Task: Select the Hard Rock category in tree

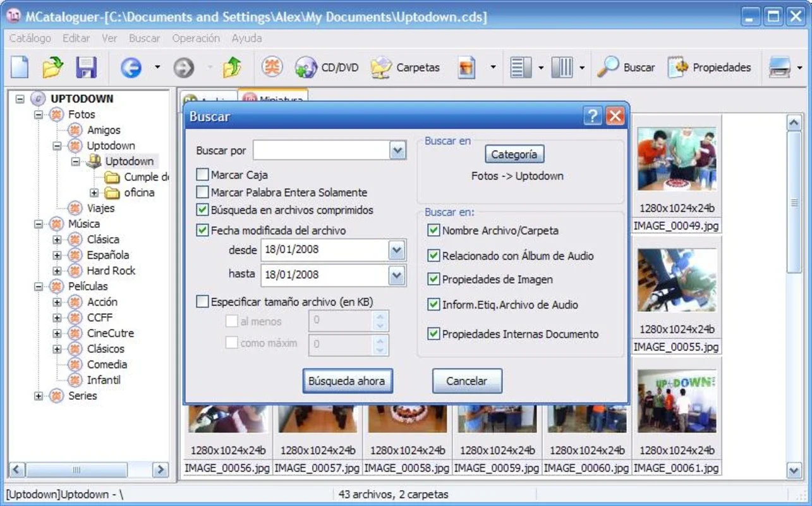Action: coord(102,271)
